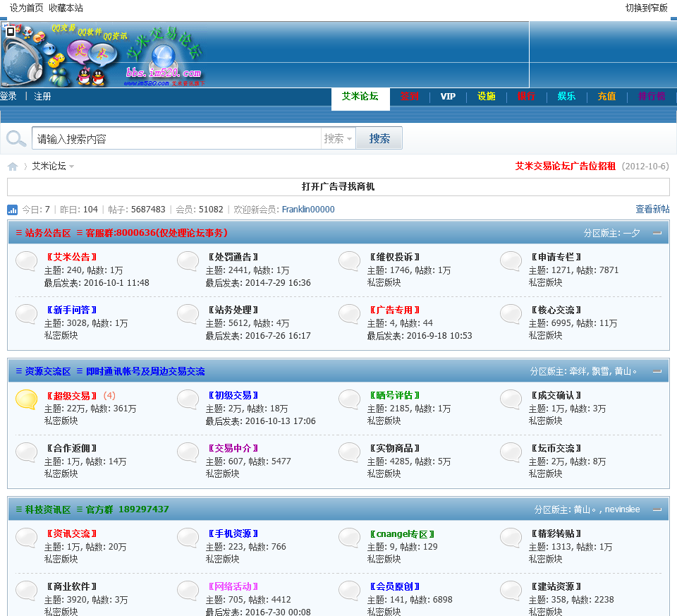This screenshot has height=616, width=677.
Task: Click 收藏本站 link at top
Action: [66, 8]
